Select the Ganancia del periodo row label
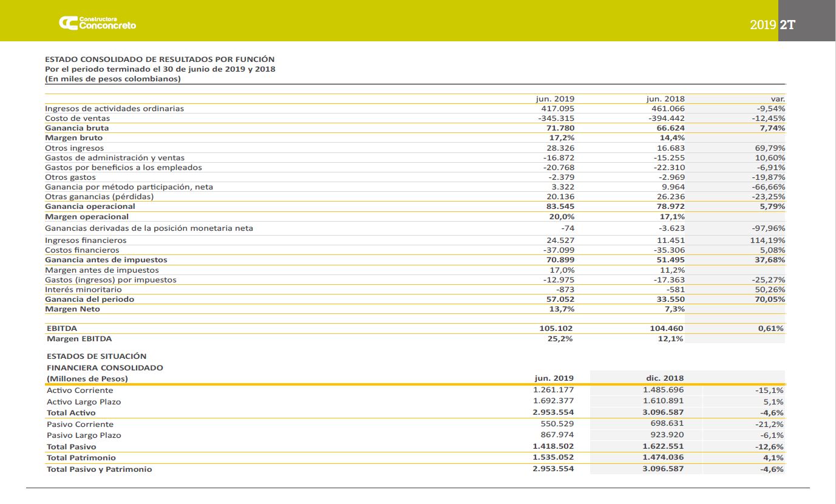The height and width of the screenshot is (504, 836). pos(89,299)
